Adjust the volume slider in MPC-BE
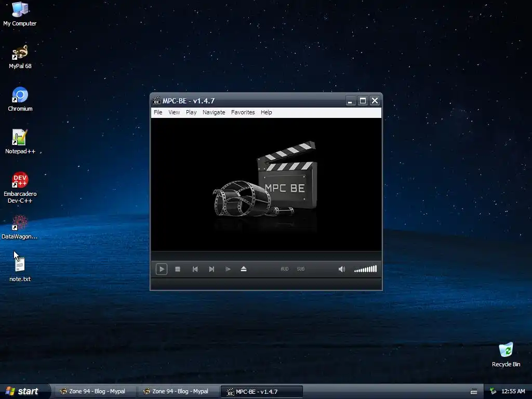The width and height of the screenshot is (532, 399). [x=365, y=269]
